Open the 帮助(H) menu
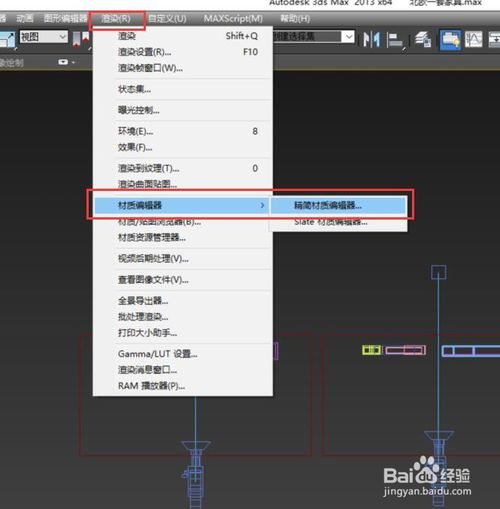 click(295, 18)
